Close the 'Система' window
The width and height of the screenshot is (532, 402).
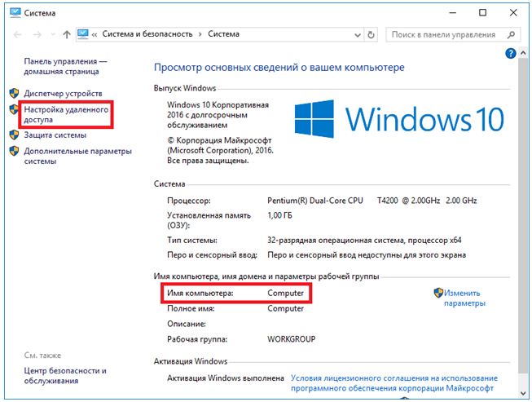pos(513,13)
